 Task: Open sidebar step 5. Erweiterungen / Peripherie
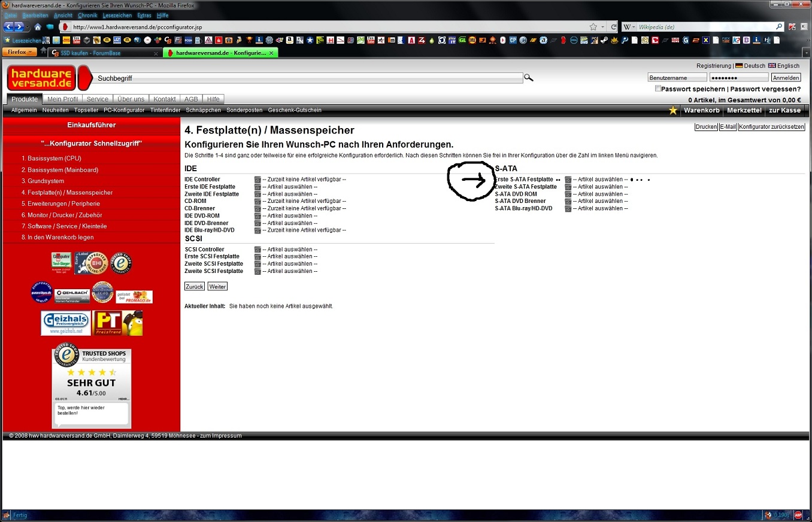pos(60,204)
